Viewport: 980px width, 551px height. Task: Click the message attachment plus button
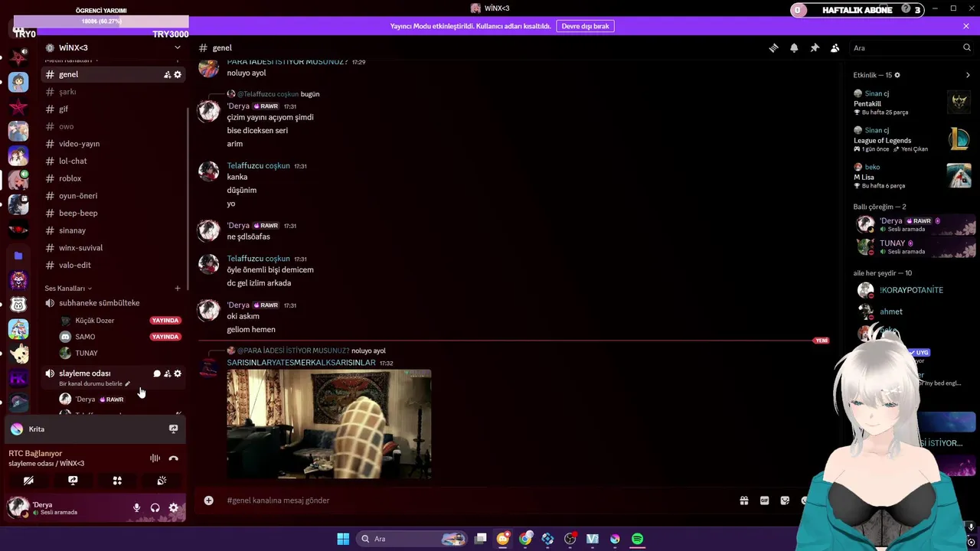pyautogui.click(x=208, y=500)
